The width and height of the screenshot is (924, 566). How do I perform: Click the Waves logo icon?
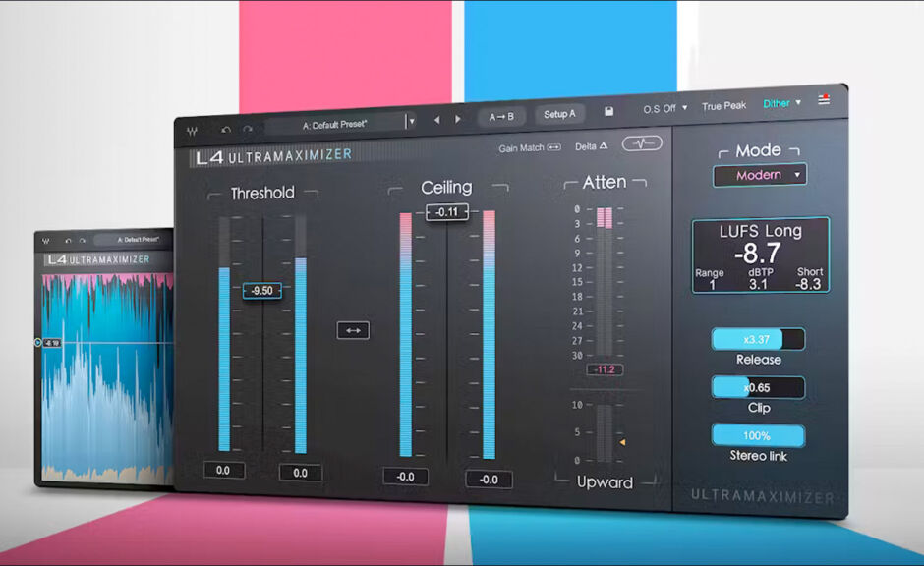pos(191,132)
